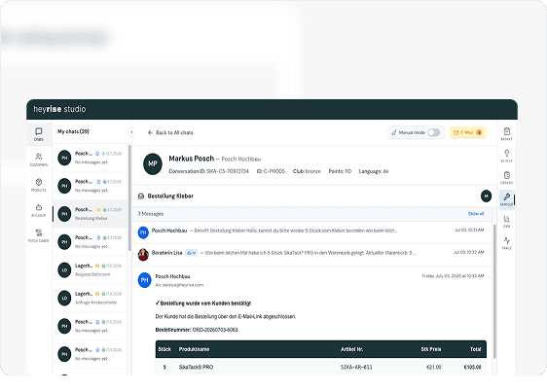The image size is (547, 392).
Task: Click the €105.00 total cell
Action: (x=472, y=368)
